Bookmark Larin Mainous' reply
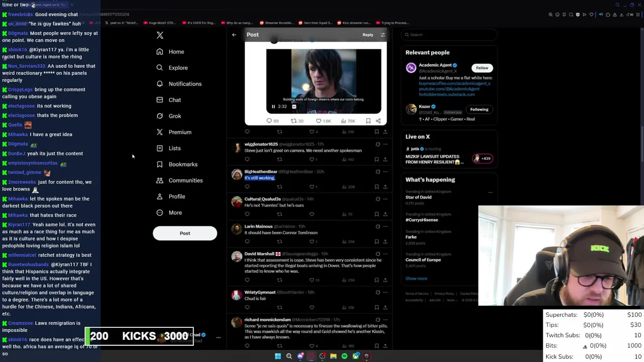The height and width of the screenshot is (362, 644). [x=376, y=241]
